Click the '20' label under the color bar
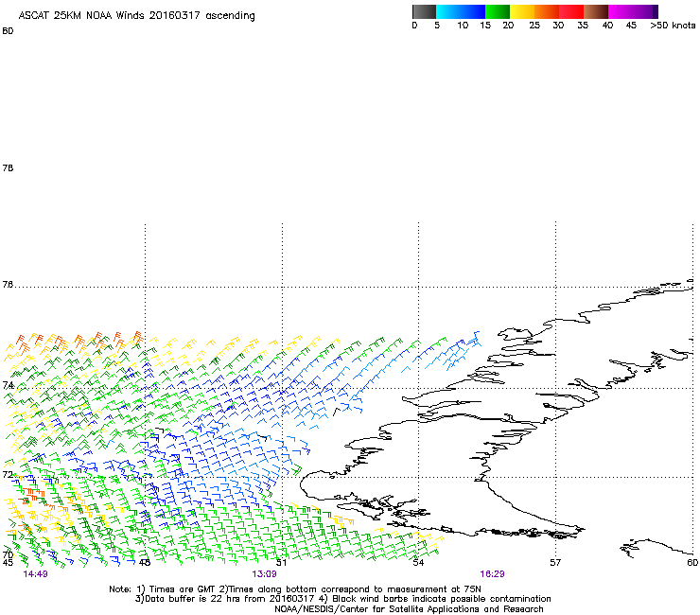Screen dimensions: 700x615 click(x=508, y=26)
